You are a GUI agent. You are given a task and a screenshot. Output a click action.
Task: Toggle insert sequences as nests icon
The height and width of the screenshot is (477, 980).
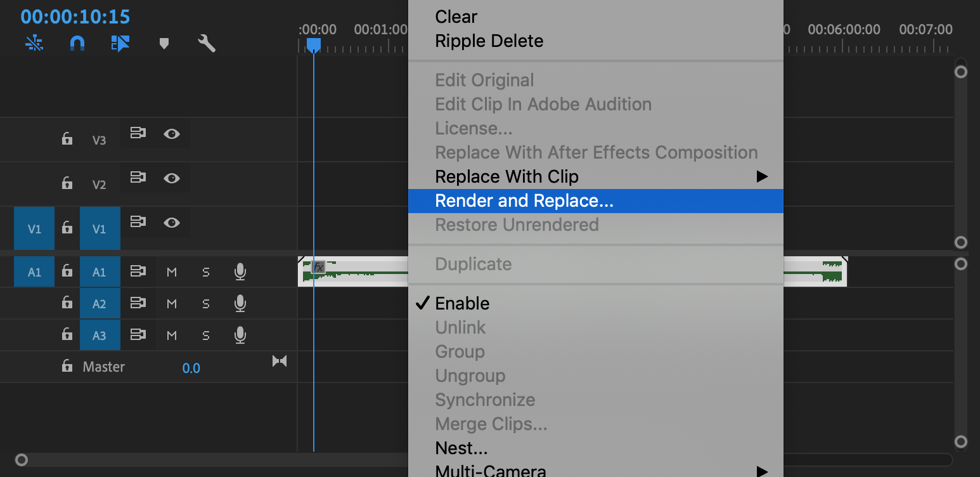tap(34, 43)
